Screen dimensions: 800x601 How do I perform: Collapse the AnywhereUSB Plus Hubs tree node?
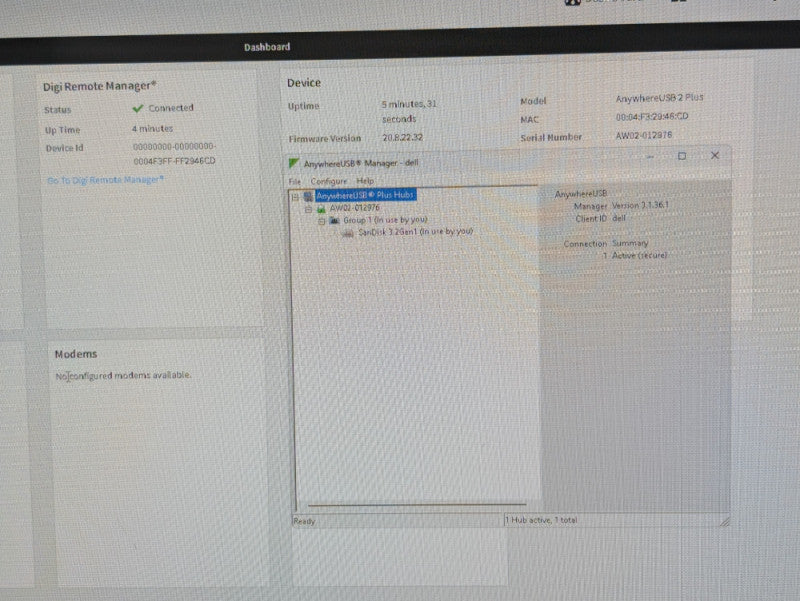coord(295,197)
